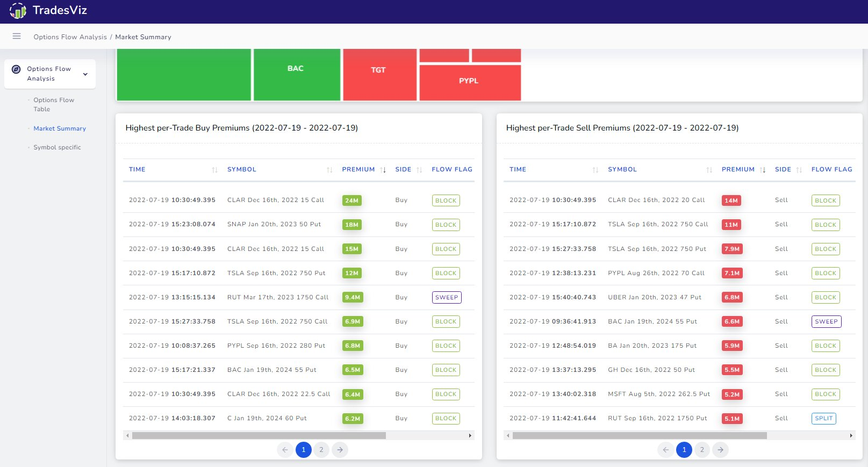This screenshot has height=467, width=868.
Task: Click Buy table horizontal scrollbar thumb
Action: point(259,436)
